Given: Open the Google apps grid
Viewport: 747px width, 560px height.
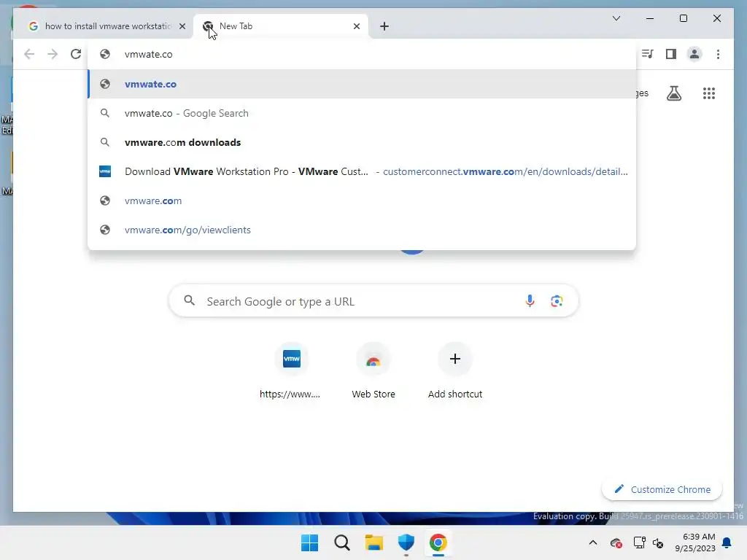Looking at the screenshot, I should point(709,93).
